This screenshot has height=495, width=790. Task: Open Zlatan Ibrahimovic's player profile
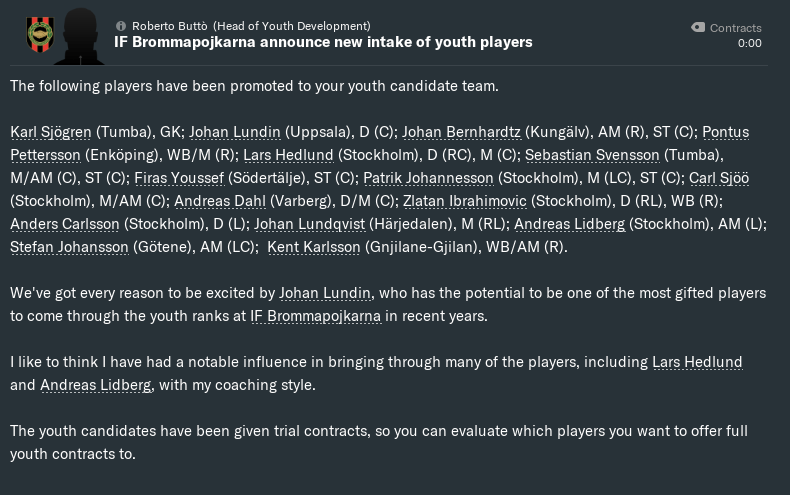pyautogui.click(x=465, y=201)
